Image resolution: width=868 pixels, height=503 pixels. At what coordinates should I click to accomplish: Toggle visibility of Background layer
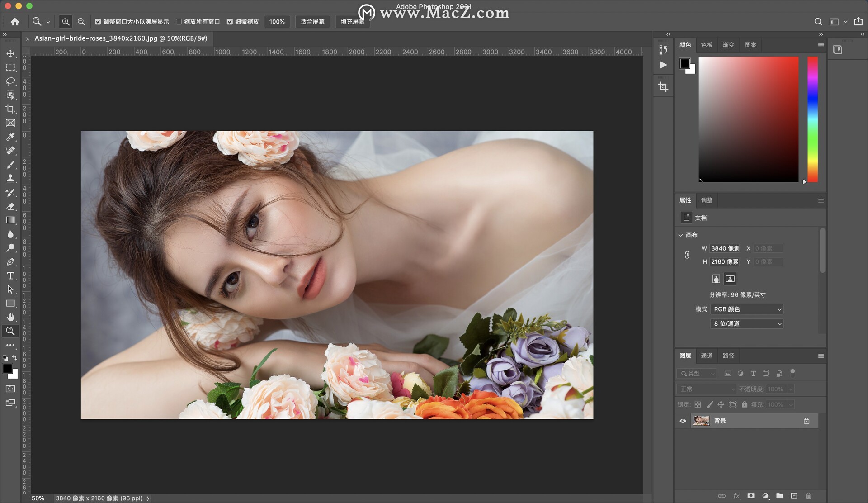pyautogui.click(x=683, y=420)
